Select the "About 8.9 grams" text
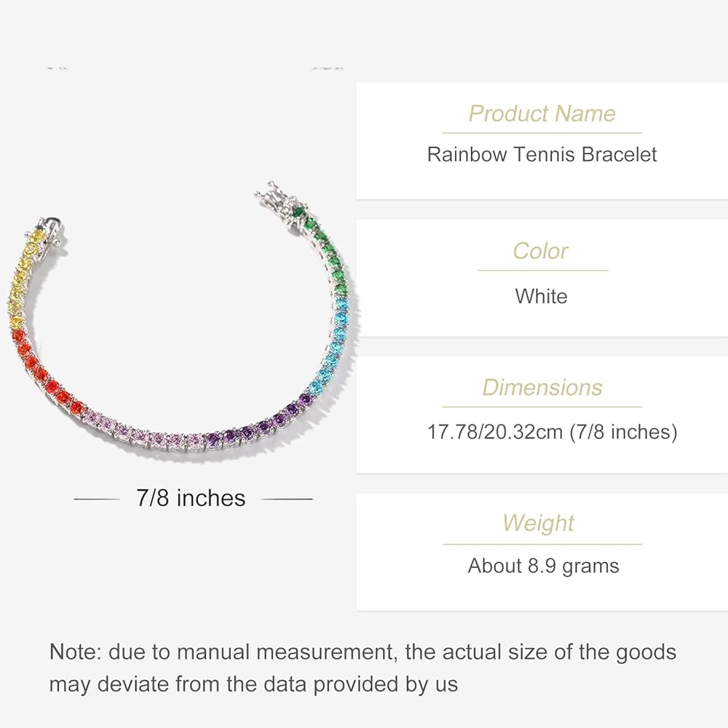The height and width of the screenshot is (728, 728). click(543, 566)
